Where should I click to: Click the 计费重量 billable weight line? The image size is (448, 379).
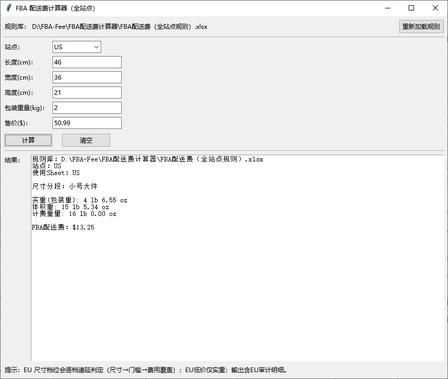pyautogui.click(x=74, y=214)
